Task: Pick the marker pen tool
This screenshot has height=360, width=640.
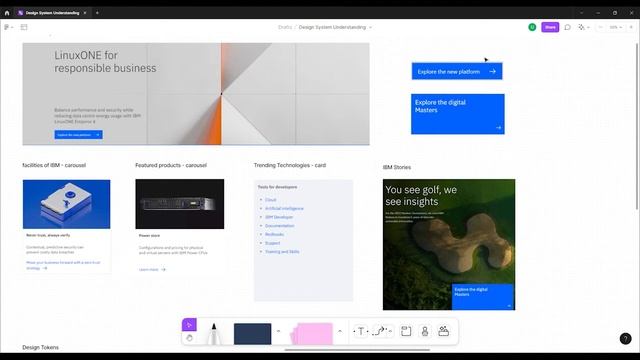Action: [214, 334]
